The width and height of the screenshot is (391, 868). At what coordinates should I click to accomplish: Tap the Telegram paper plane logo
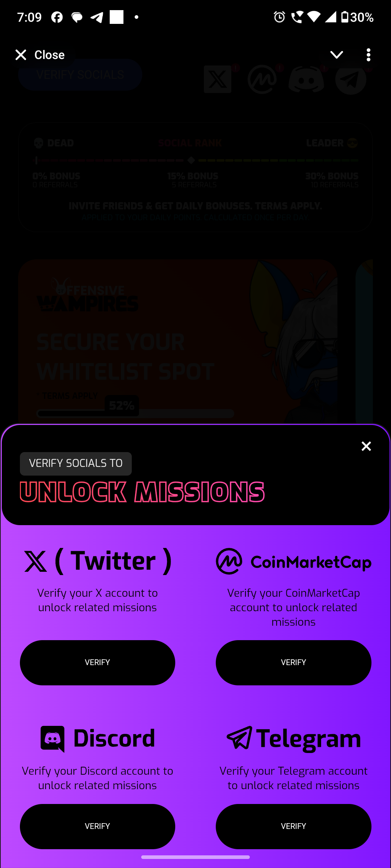(x=239, y=738)
